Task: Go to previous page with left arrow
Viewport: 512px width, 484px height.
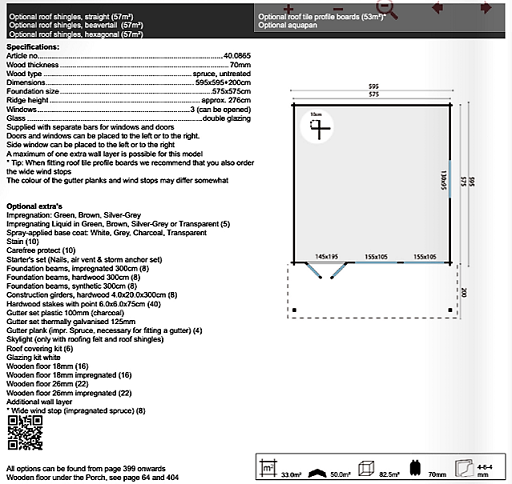Action: [437, 8]
